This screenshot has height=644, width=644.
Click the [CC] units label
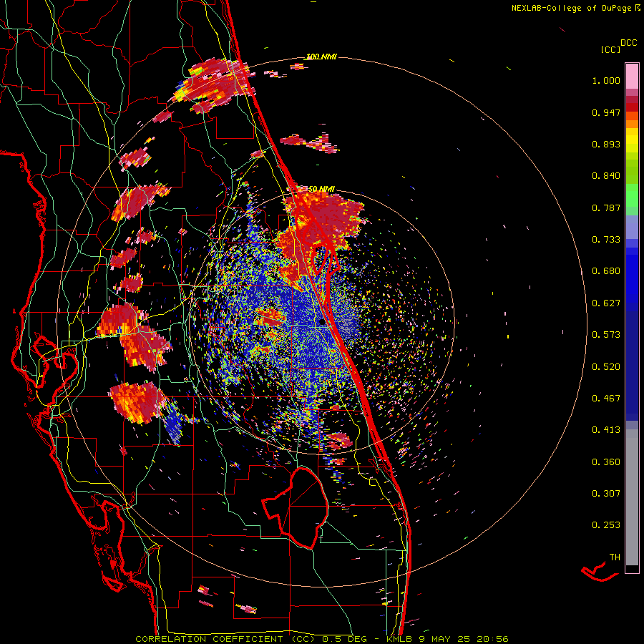[610, 49]
